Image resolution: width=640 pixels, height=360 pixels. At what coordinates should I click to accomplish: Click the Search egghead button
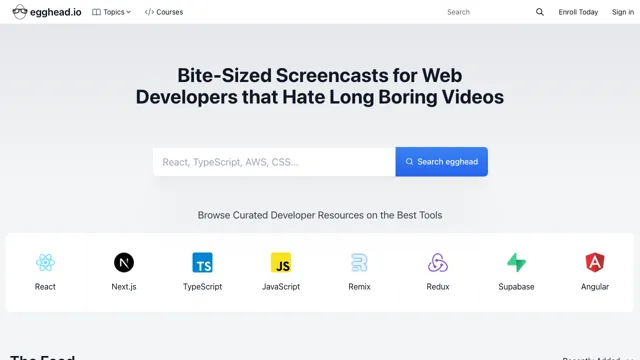point(442,162)
